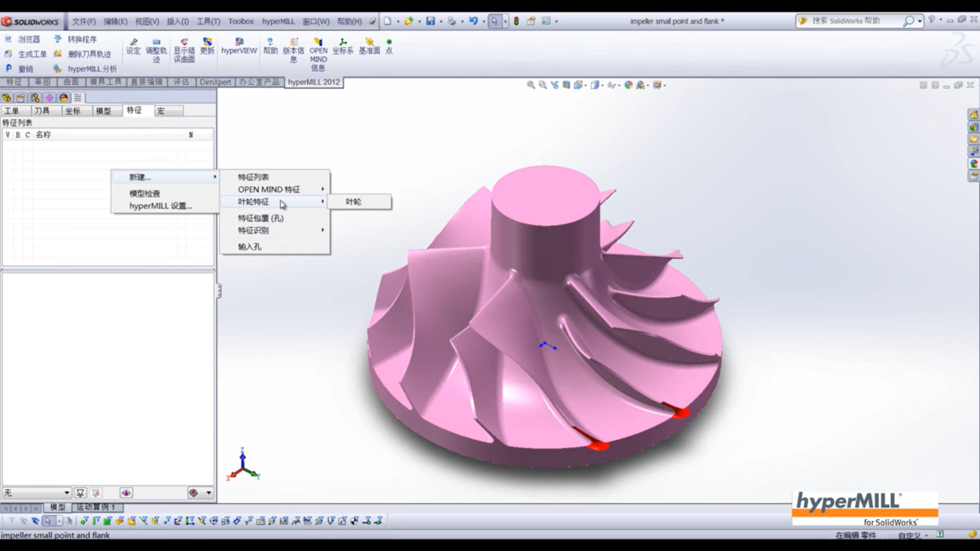Screen dimensions: 980x551
Task: Click 删除刀具轨迹 delete toolpath
Action: [x=82, y=54]
